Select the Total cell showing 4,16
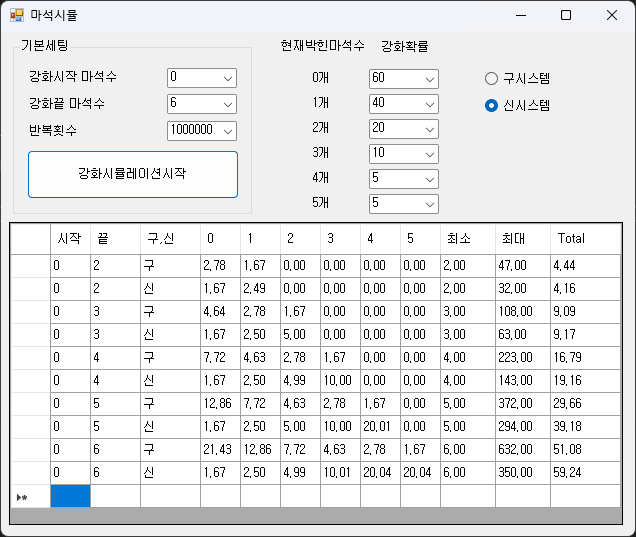Image resolution: width=636 pixels, height=537 pixels. point(585,289)
